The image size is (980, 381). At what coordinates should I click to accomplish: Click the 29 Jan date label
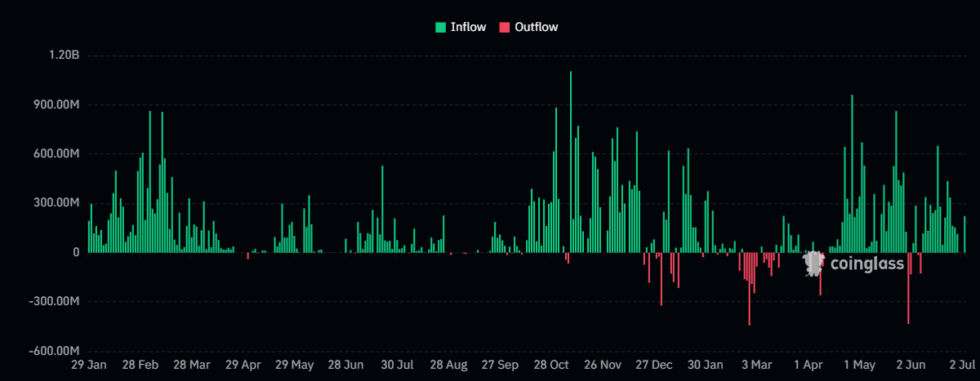pyautogui.click(x=88, y=365)
